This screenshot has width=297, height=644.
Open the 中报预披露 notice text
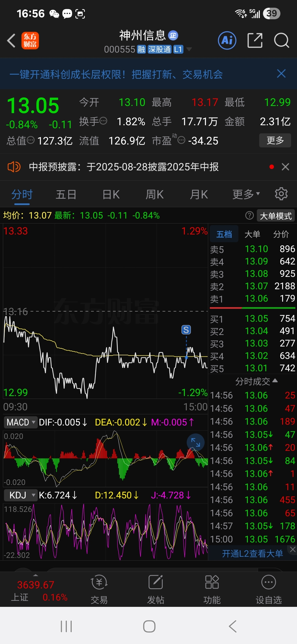(x=124, y=167)
